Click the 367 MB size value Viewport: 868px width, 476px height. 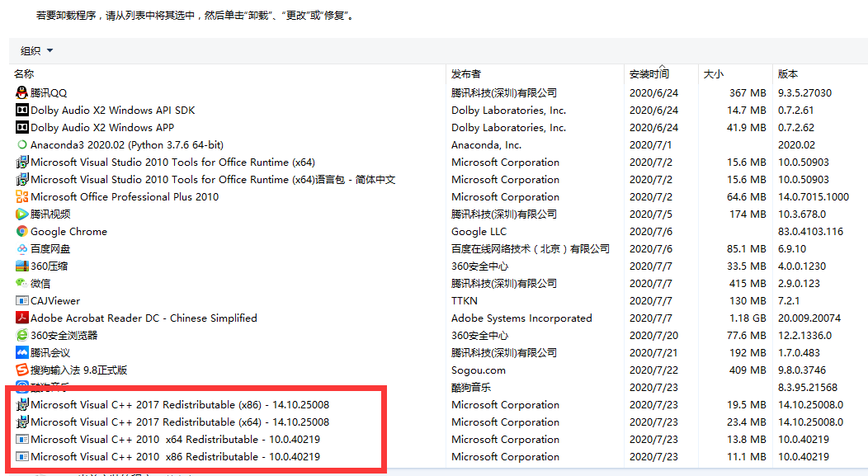click(748, 93)
